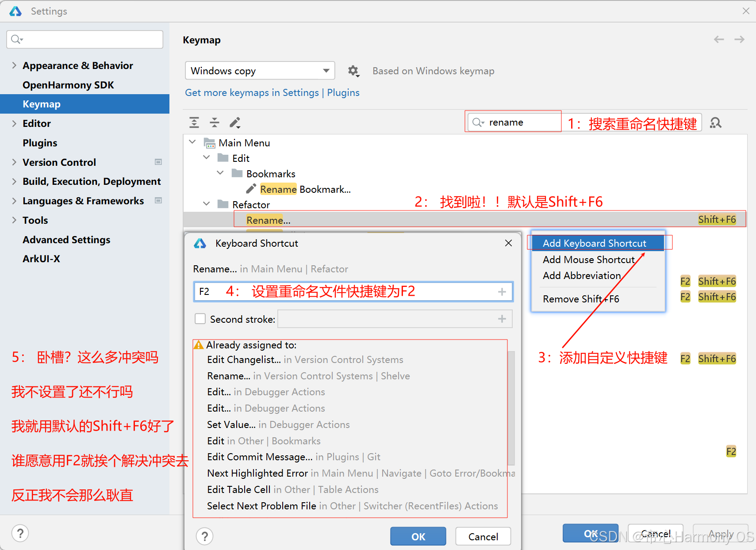Click magnifier icon in rename search field
Image resolution: width=756 pixels, height=550 pixels.
pyautogui.click(x=478, y=122)
